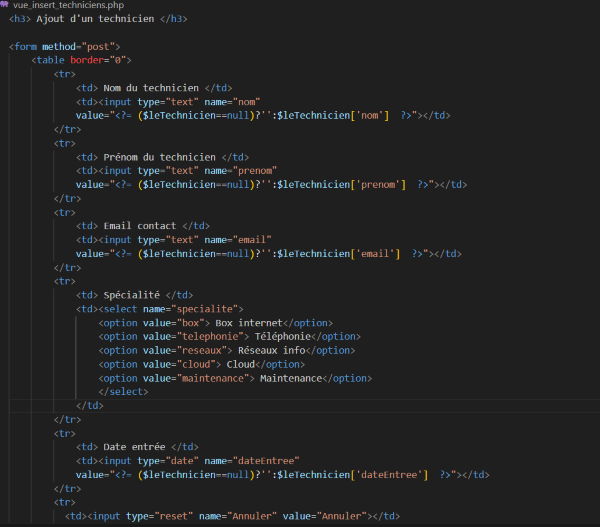This screenshot has height=527, width=600.
Task: Click the 'Cloud' option line
Action: 202,364
